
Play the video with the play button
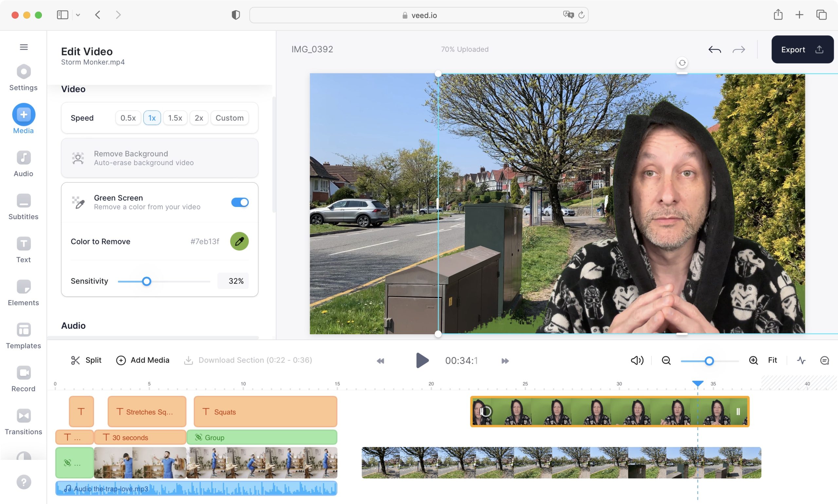pos(422,360)
